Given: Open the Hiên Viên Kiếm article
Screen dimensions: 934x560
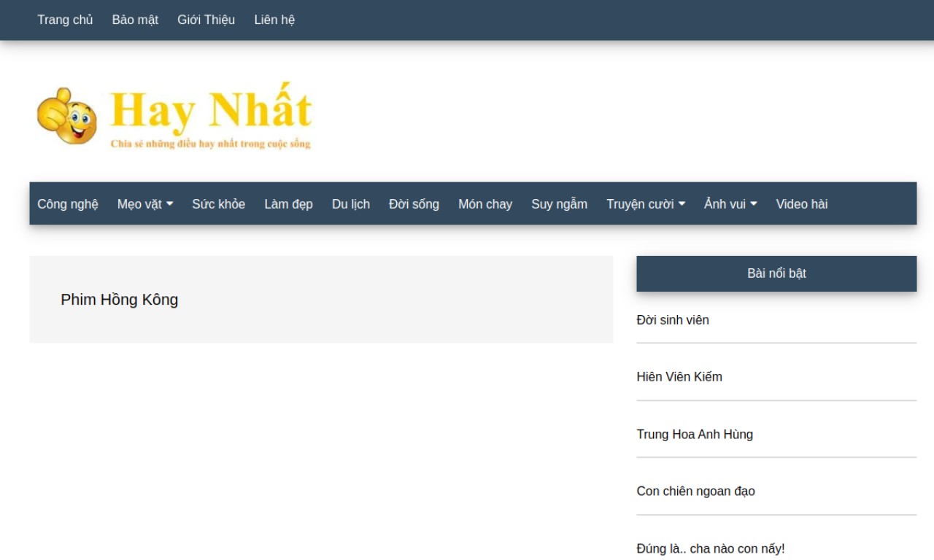Looking at the screenshot, I should point(679,377).
